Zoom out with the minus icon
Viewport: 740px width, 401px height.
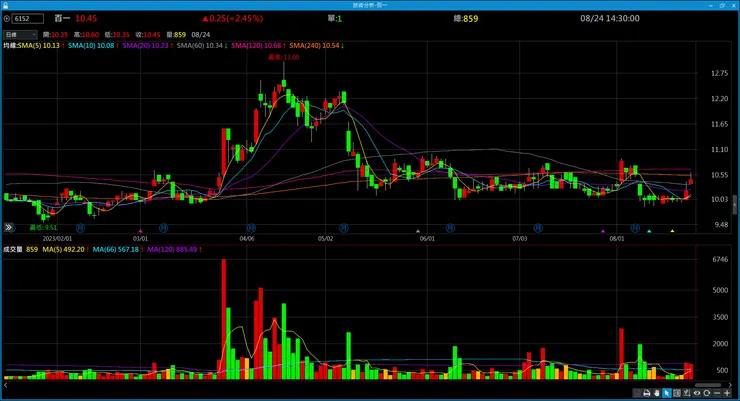click(717, 393)
